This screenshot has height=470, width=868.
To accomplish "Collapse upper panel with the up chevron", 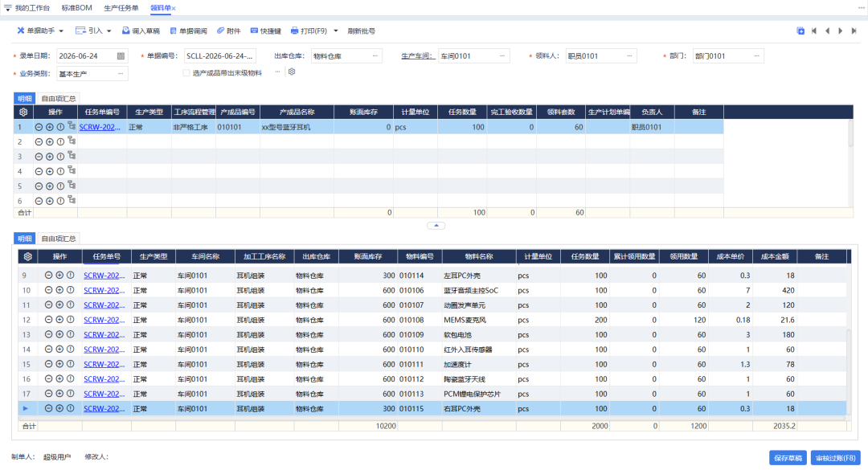I will tap(436, 225).
